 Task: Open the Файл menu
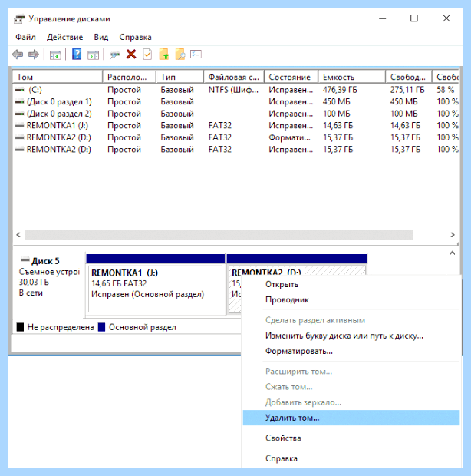coord(25,37)
